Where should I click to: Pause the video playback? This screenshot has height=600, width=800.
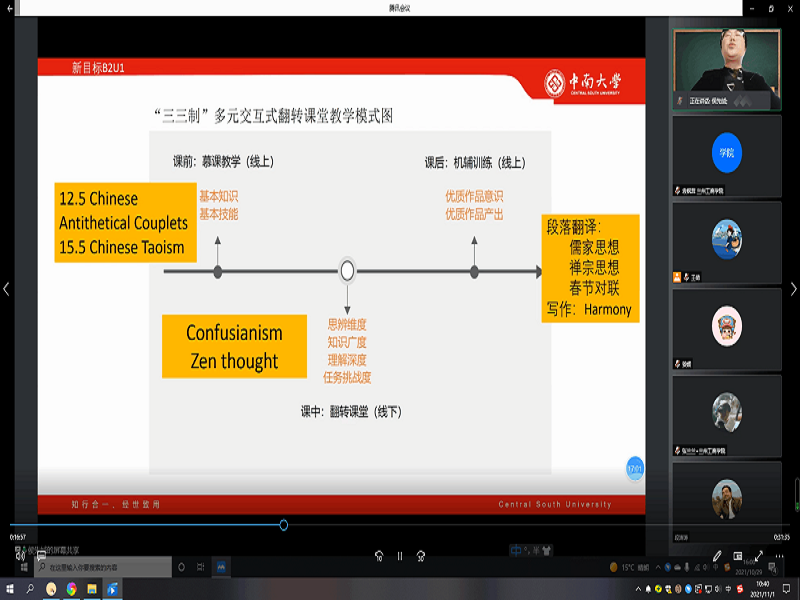click(x=400, y=556)
